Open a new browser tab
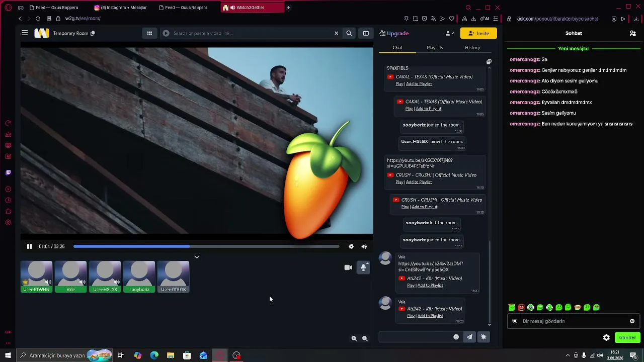 288,8
